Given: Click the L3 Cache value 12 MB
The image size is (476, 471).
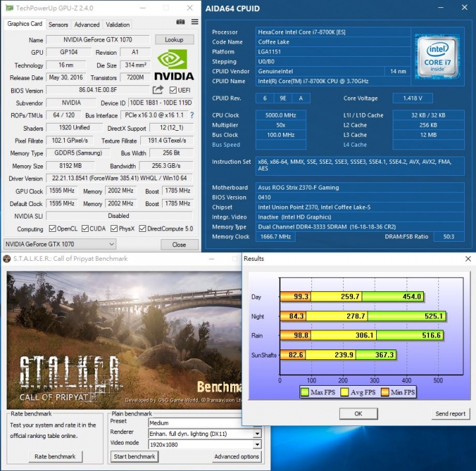Looking at the screenshot, I should point(428,135).
